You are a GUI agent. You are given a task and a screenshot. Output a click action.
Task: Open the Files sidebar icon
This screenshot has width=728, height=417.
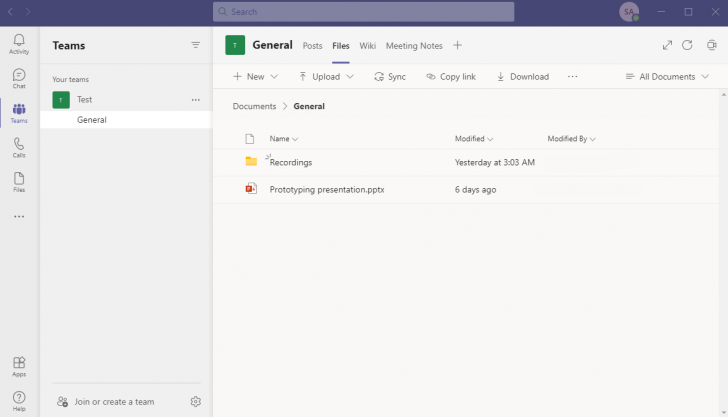click(19, 182)
